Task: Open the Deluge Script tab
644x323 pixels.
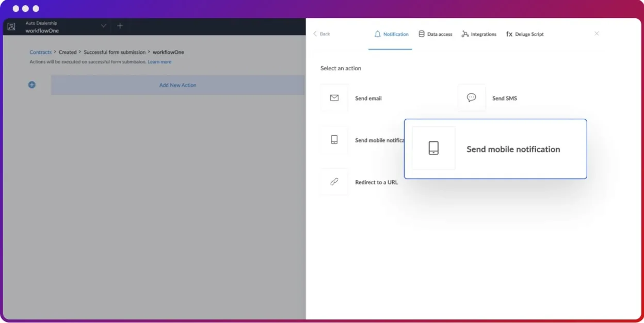Action: click(525, 34)
